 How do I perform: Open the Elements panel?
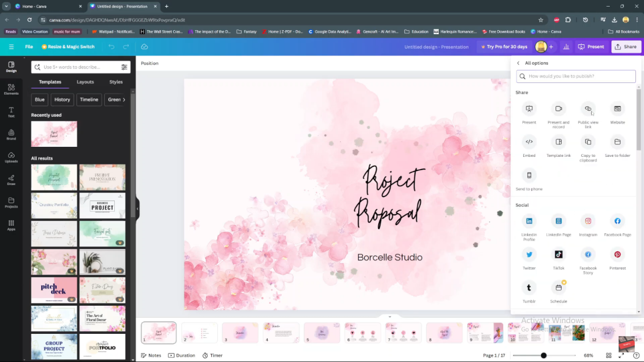[x=11, y=89]
